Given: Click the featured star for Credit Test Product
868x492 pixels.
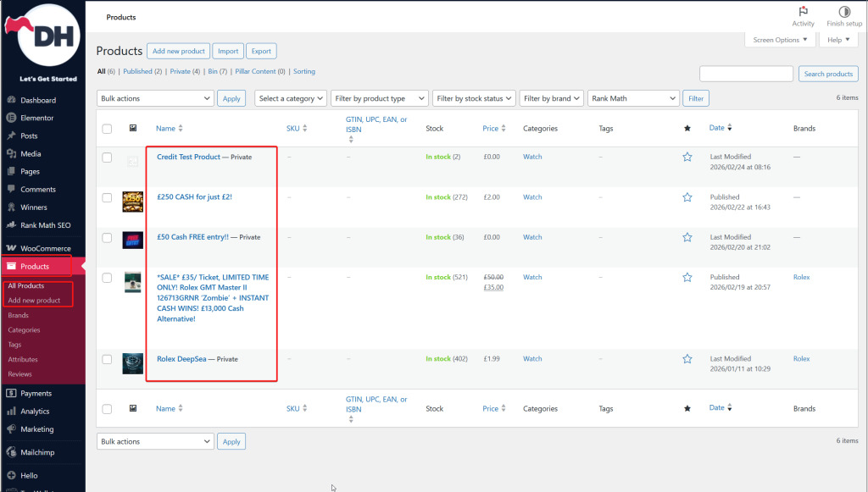Looking at the screenshot, I should coord(687,157).
